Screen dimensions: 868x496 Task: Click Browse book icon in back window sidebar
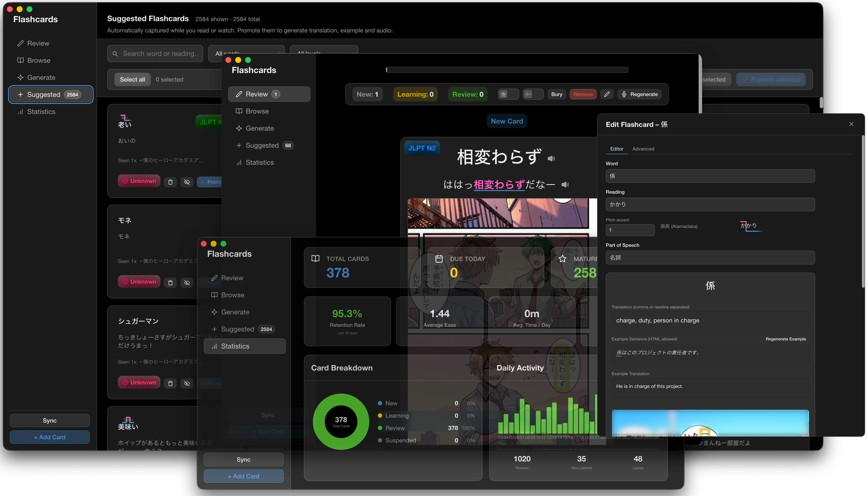pos(21,60)
